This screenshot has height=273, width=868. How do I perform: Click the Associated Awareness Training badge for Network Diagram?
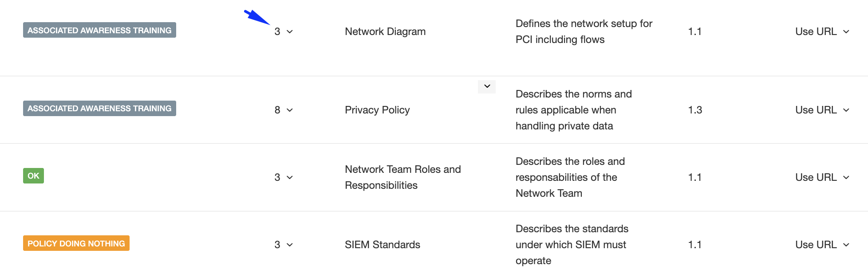99,30
